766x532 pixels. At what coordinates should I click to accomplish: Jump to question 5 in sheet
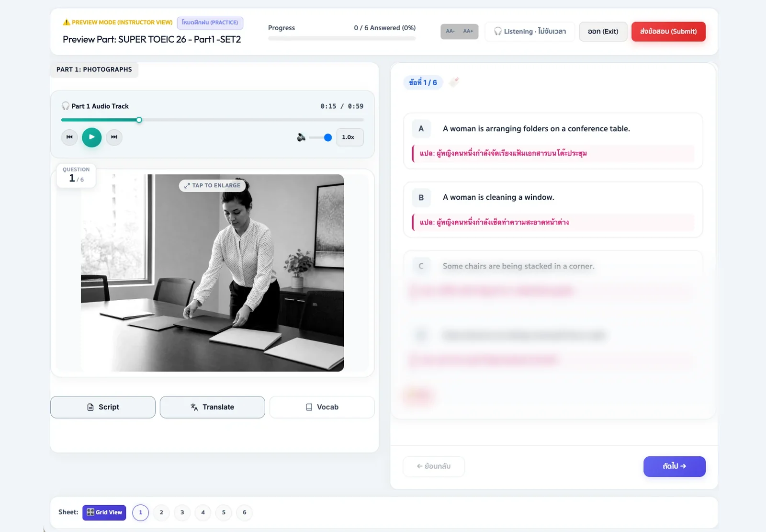click(x=224, y=512)
